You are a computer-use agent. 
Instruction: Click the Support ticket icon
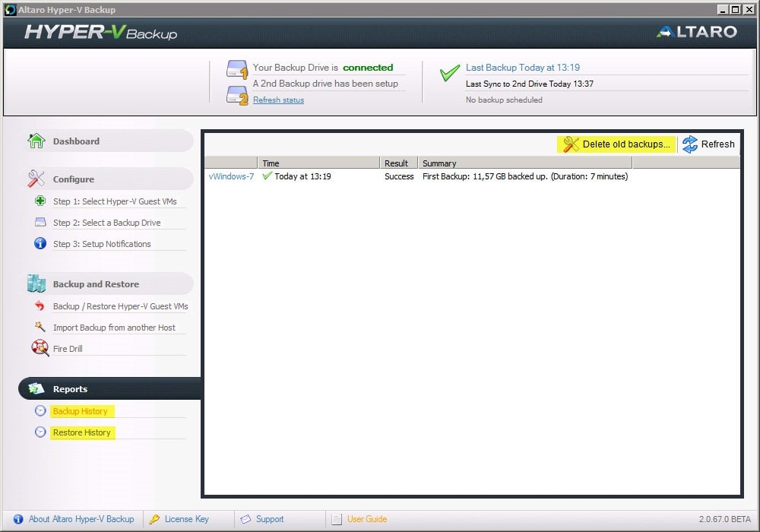coord(245,519)
